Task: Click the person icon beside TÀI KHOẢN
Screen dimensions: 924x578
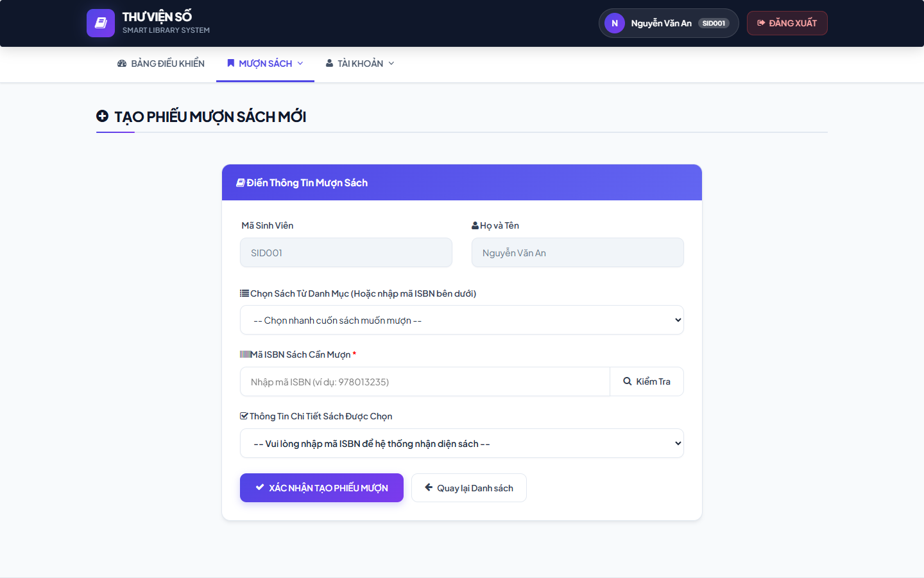Action: 329,64
